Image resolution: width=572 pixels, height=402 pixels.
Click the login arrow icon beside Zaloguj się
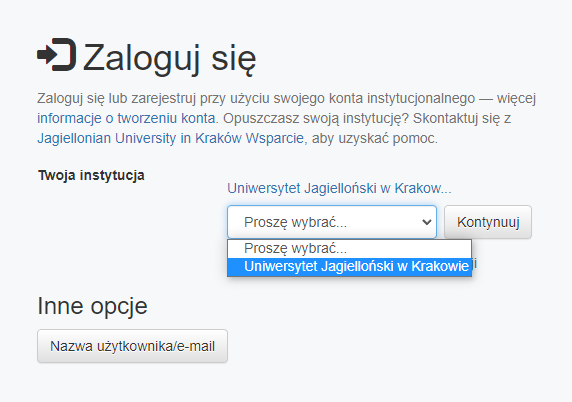pos(57,54)
